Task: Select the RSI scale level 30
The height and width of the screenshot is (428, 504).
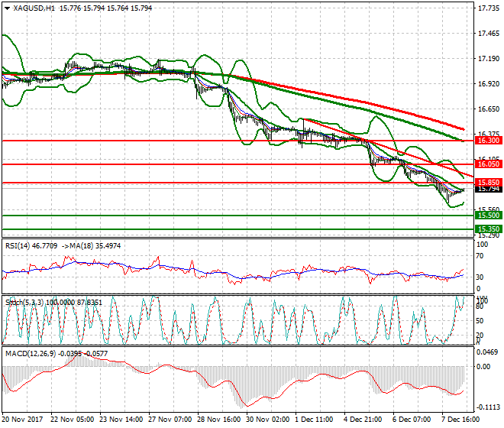Action: pyautogui.click(x=480, y=277)
